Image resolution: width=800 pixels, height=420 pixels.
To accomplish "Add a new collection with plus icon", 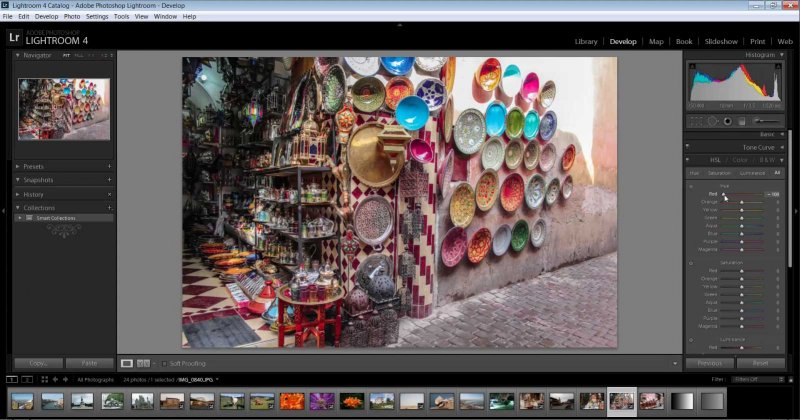I will 109,208.
